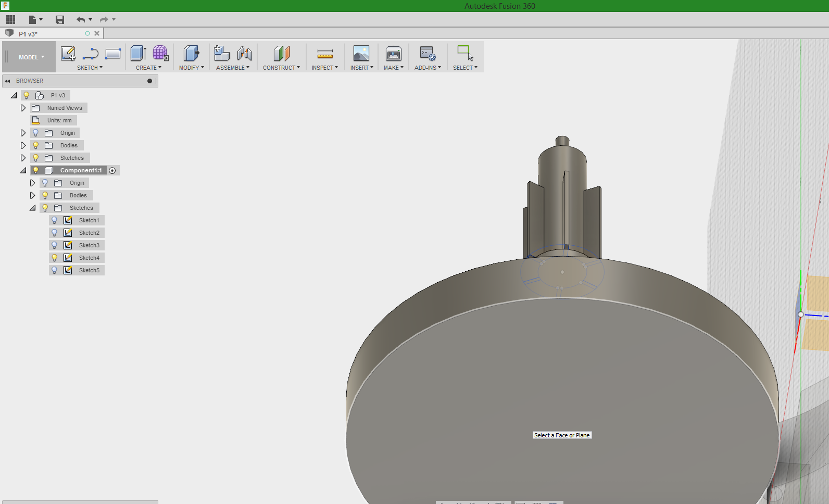Image resolution: width=829 pixels, height=504 pixels.
Task: Click the Undo arrow
Action: [81, 20]
